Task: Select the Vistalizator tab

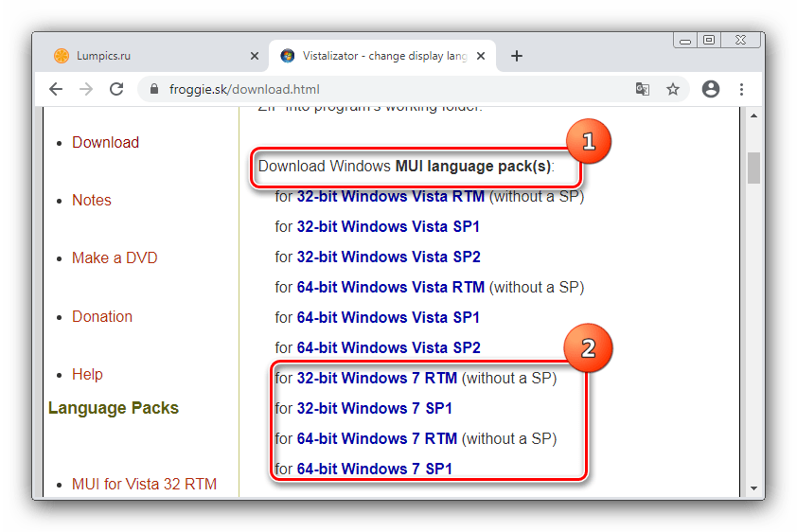Action: (x=379, y=56)
